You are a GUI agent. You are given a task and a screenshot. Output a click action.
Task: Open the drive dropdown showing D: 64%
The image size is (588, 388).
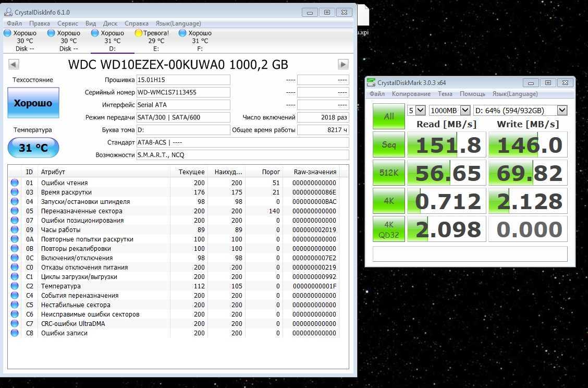coord(521,111)
